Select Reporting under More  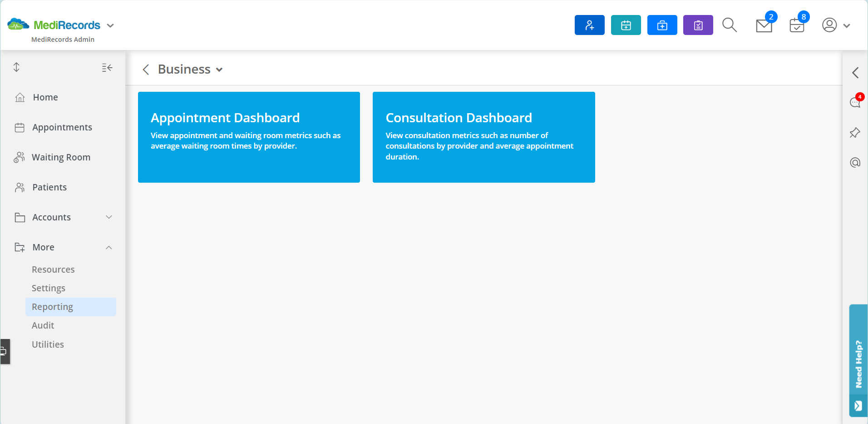(x=71, y=307)
